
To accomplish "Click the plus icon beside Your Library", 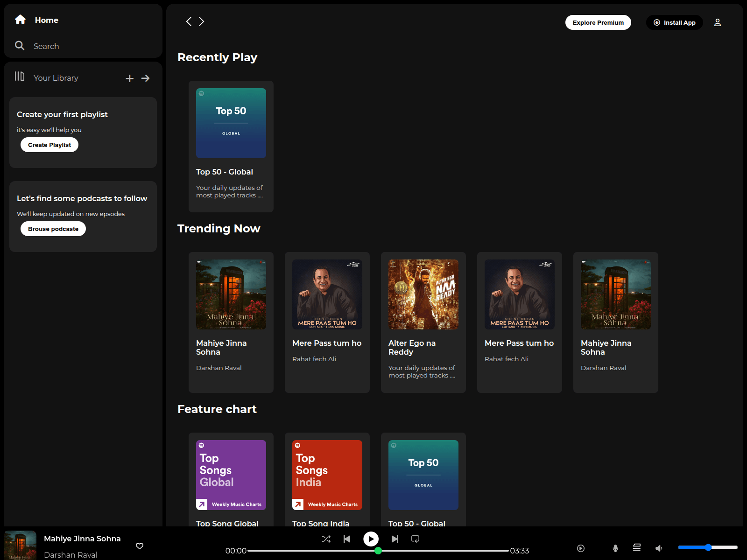I will [x=130, y=78].
